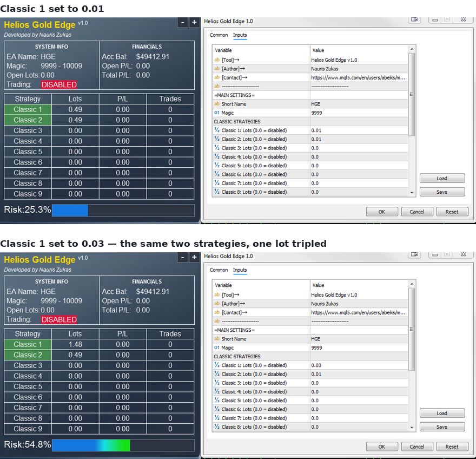Click Reset in the 0.01 dialog
This screenshot has width=476, height=459.
(452, 212)
